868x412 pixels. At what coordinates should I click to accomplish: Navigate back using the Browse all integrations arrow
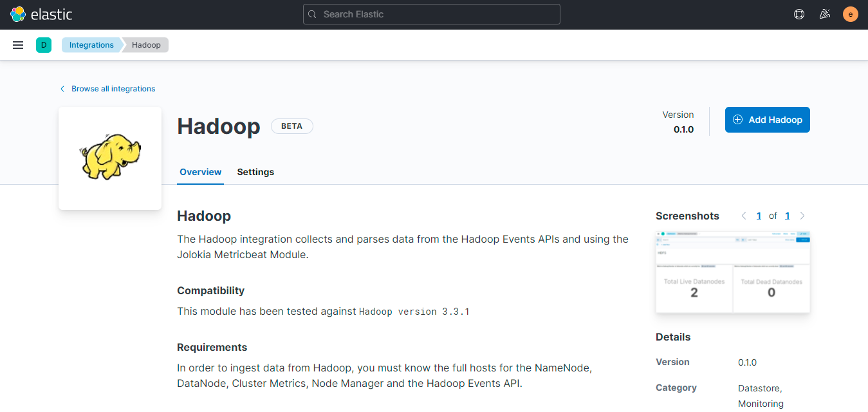[x=62, y=88]
